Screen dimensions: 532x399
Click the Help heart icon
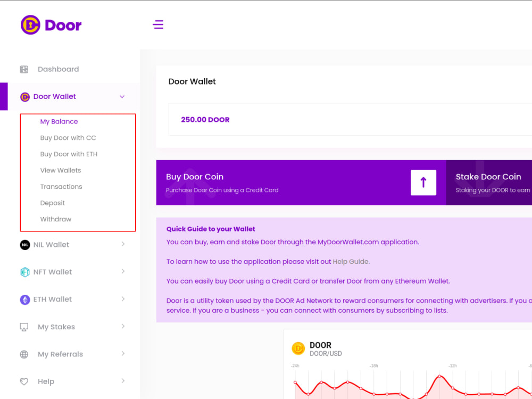coord(24,381)
